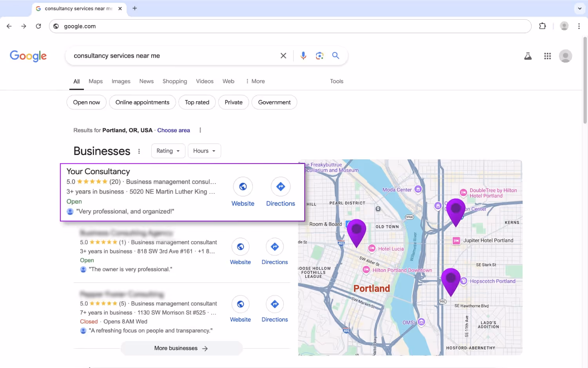
Task: Click the More businesses button
Action: pyautogui.click(x=181, y=348)
